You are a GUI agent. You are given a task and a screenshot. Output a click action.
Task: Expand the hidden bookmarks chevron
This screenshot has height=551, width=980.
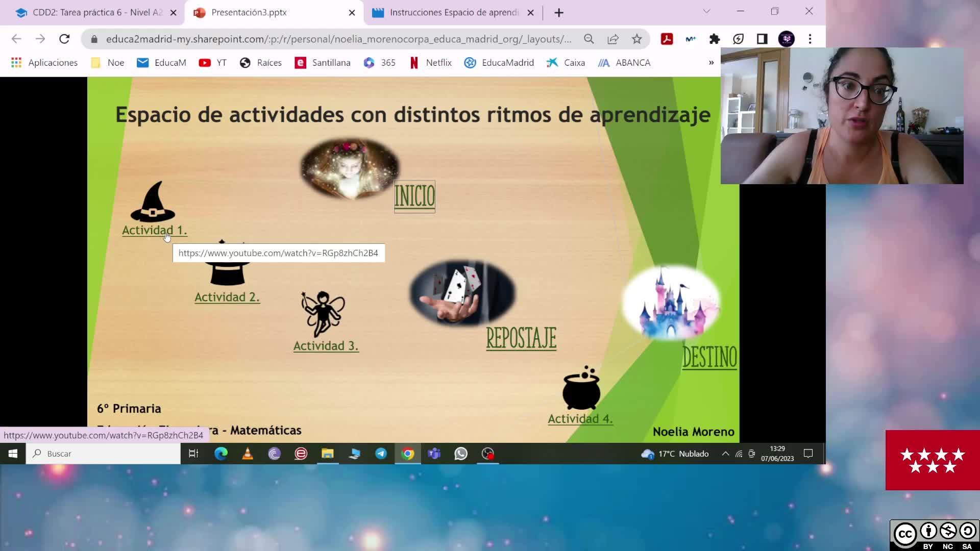(x=711, y=63)
